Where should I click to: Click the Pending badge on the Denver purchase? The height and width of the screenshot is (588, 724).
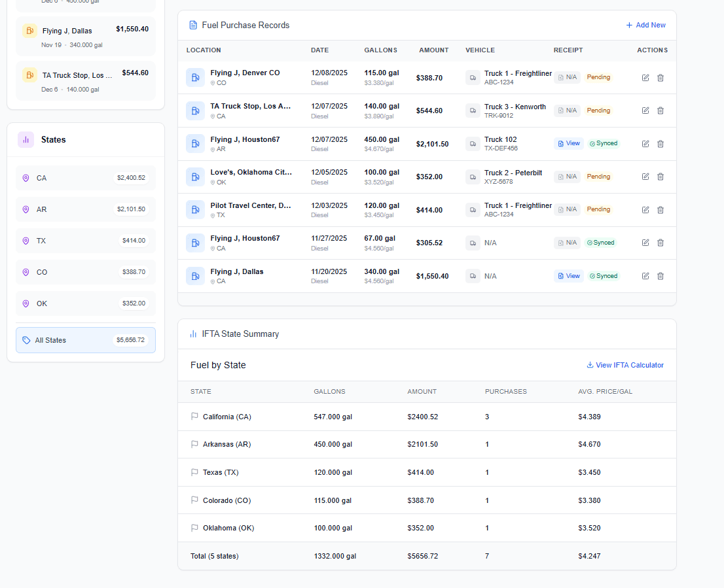[598, 77]
